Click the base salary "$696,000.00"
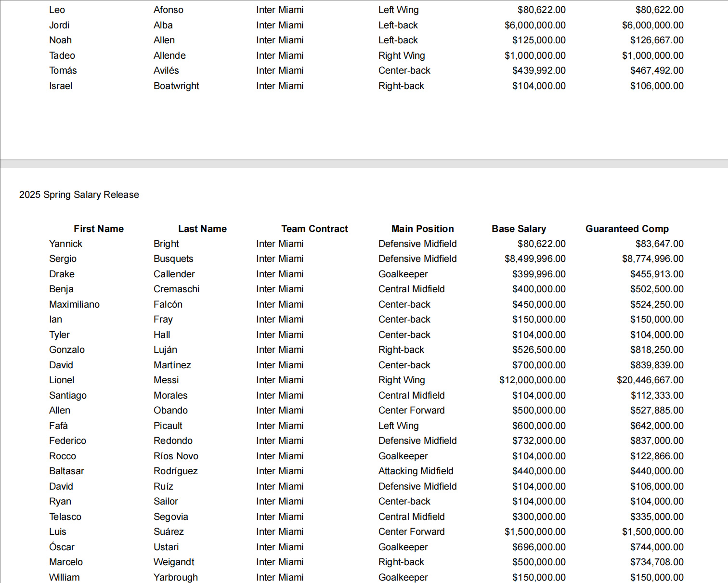 point(539,547)
